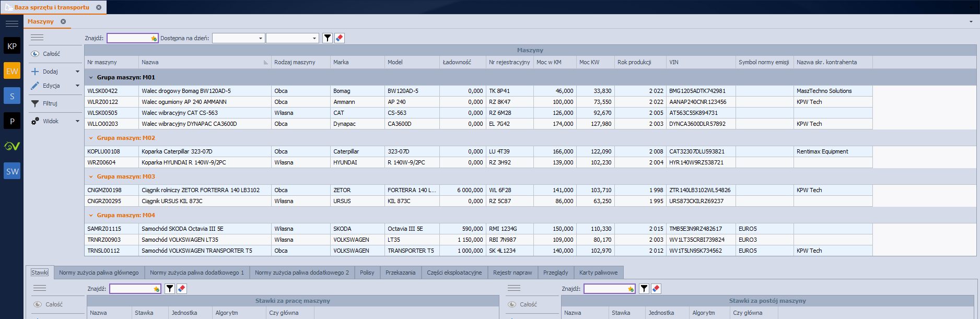This screenshot has height=319, width=980.
Task: Apply filter with top funnel icon
Action: coord(328,38)
